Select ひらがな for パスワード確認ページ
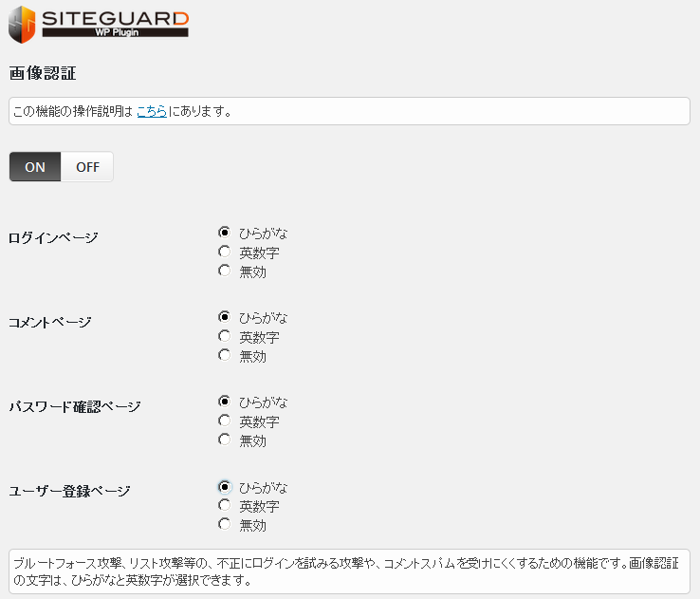This screenshot has height=599, width=700. click(224, 402)
